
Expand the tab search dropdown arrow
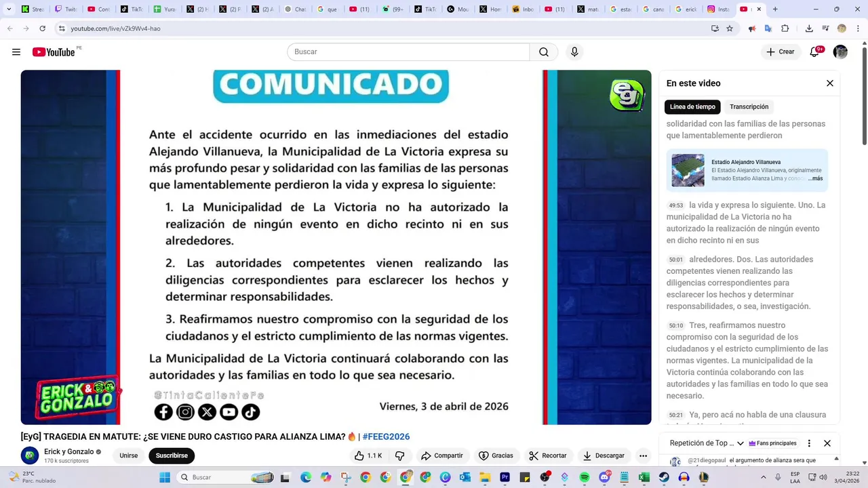pyautogui.click(x=8, y=9)
